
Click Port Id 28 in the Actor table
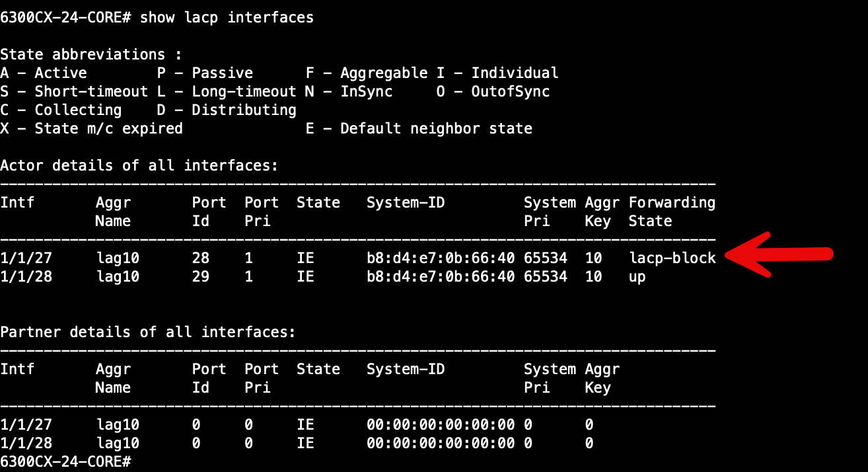(201, 258)
